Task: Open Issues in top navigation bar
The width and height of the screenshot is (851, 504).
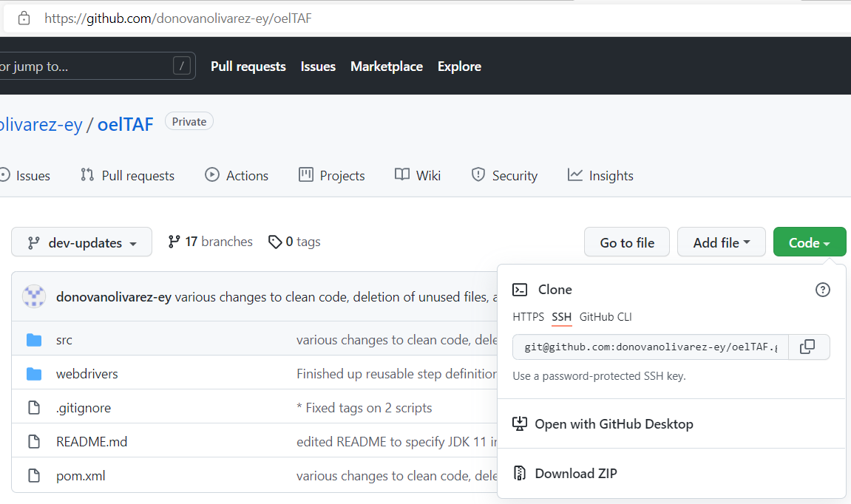Action: (x=318, y=67)
